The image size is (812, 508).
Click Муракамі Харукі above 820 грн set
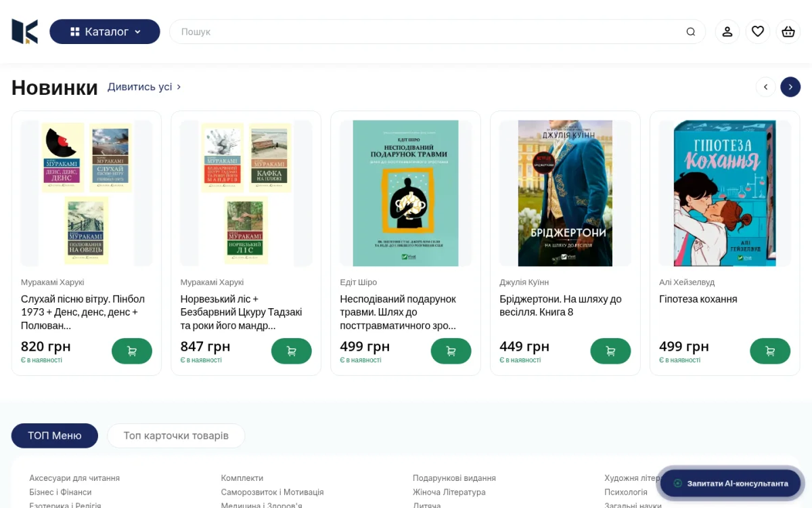point(53,282)
